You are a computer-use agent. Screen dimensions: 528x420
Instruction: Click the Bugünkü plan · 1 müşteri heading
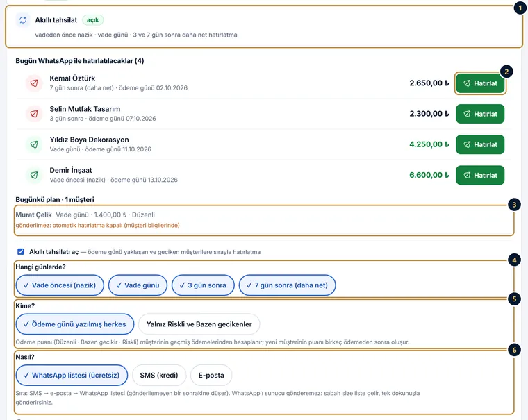coord(55,199)
